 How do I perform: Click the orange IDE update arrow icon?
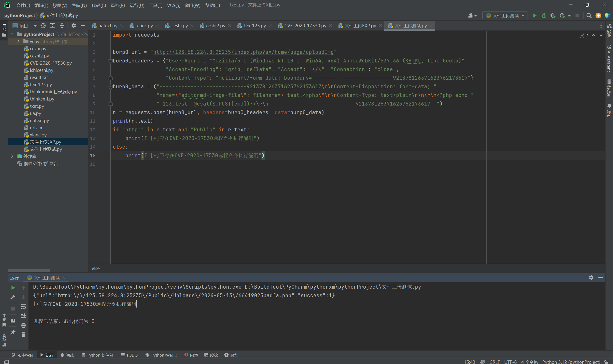598,16
